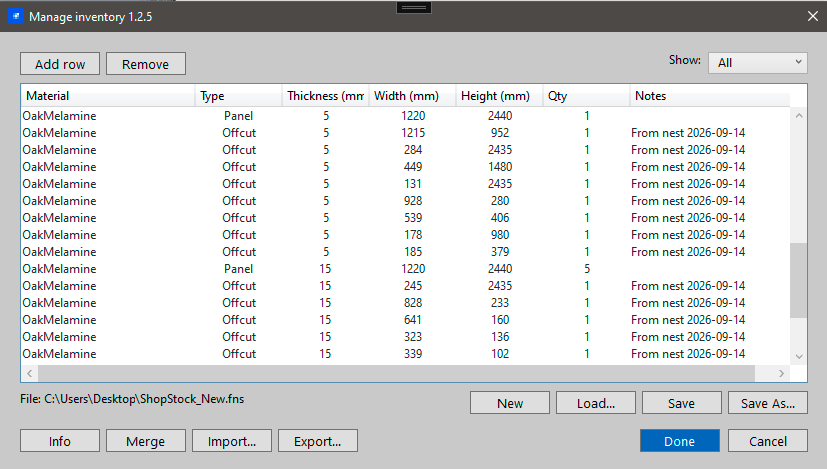The image size is (827, 469).
Task: Click the Remove button
Action: (x=146, y=64)
